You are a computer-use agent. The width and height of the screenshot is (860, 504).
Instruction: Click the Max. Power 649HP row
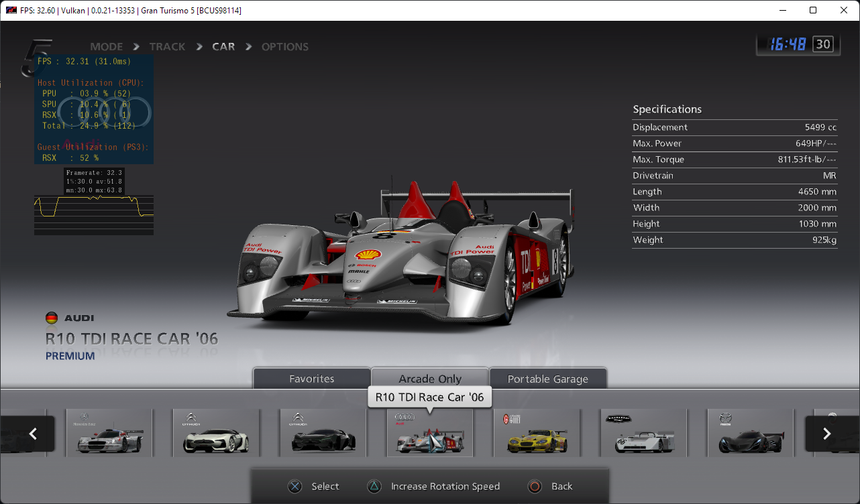coord(735,143)
